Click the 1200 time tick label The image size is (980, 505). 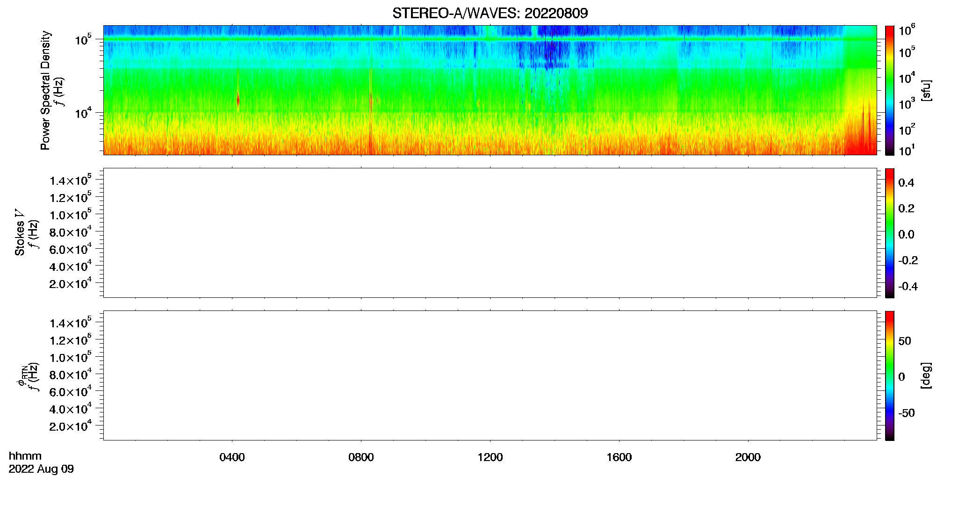pyautogui.click(x=490, y=457)
